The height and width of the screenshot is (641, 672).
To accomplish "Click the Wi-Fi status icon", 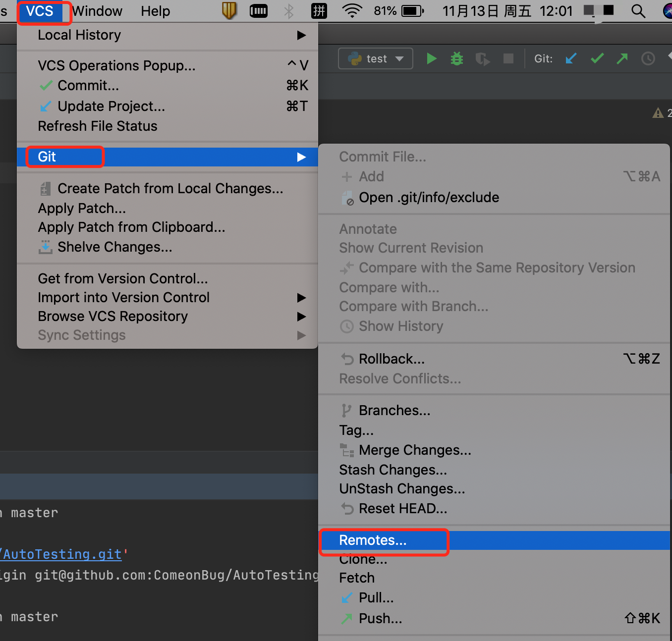I will click(352, 11).
